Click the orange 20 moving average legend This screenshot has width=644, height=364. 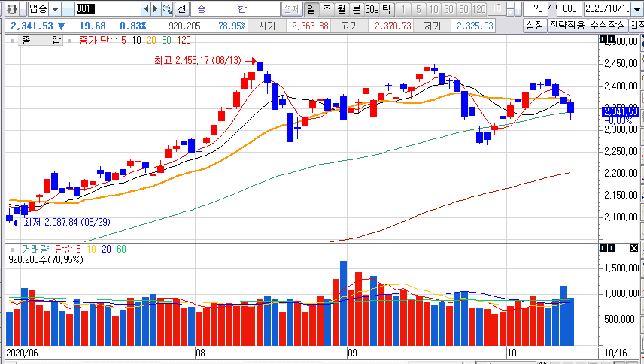tap(151, 40)
